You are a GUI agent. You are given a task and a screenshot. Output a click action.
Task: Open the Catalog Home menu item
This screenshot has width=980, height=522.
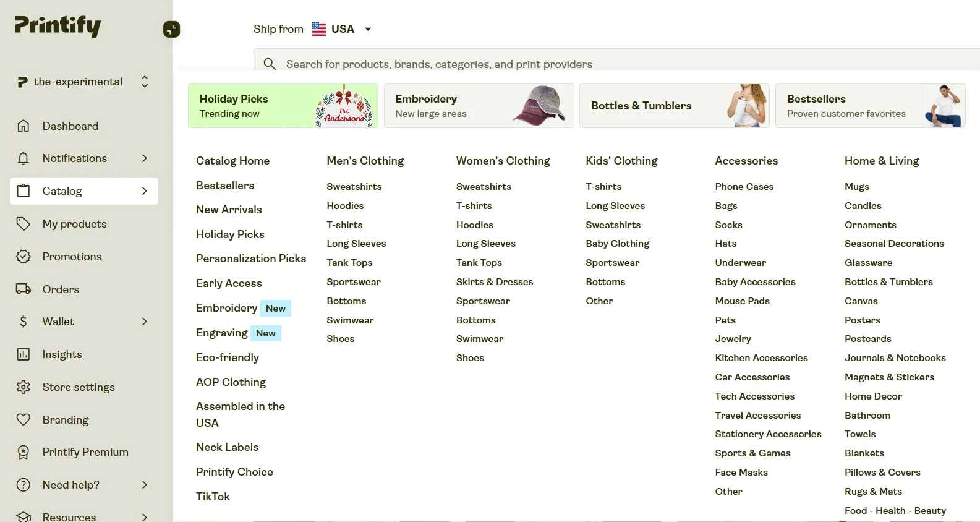(232, 161)
